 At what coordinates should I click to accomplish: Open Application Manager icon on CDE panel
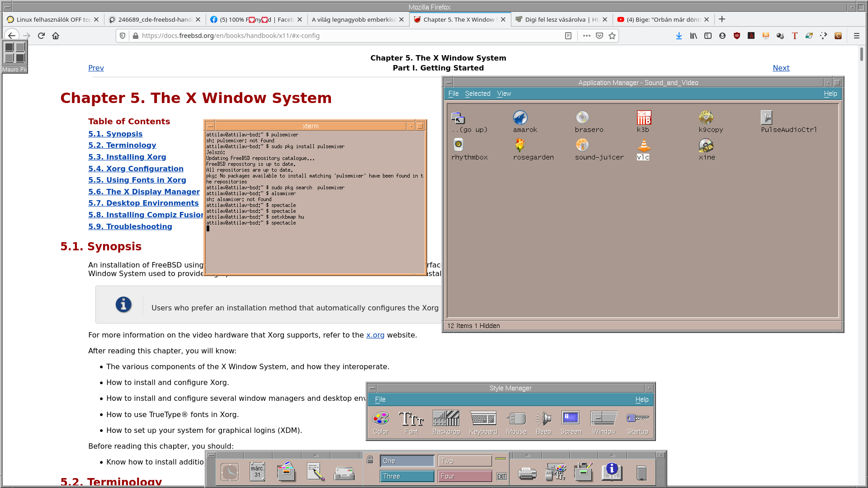(x=584, y=472)
